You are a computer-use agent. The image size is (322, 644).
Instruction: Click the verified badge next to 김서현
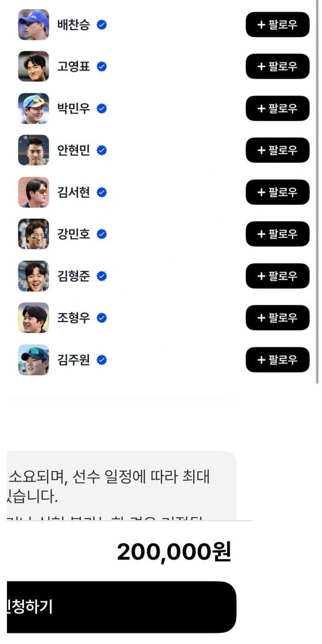point(102,192)
